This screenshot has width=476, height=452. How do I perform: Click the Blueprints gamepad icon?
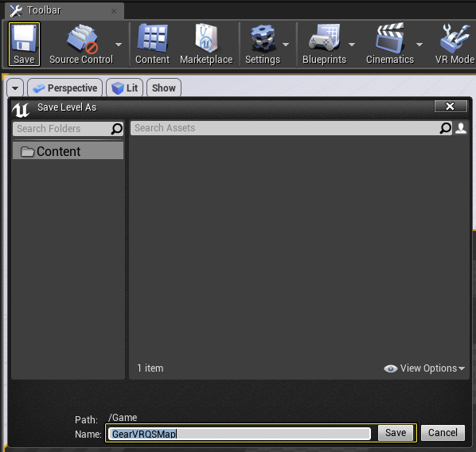[x=324, y=38]
